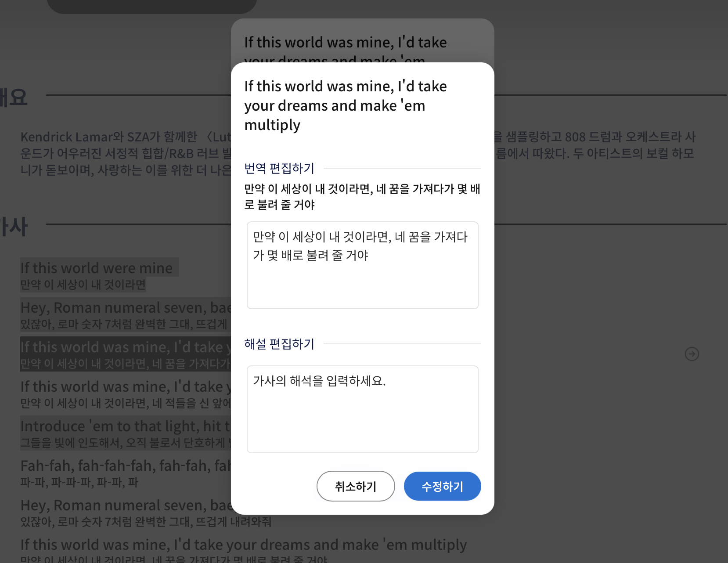The image size is (728, 563).
Task: Focus the 해설 commentary text area
Action: (363, 409)
